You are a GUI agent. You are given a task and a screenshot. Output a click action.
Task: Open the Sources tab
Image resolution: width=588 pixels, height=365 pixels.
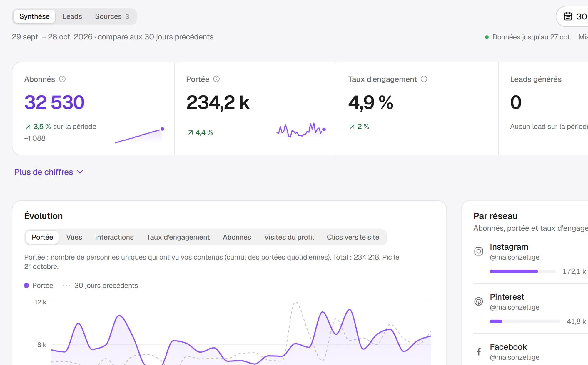[x=112, y=16]
